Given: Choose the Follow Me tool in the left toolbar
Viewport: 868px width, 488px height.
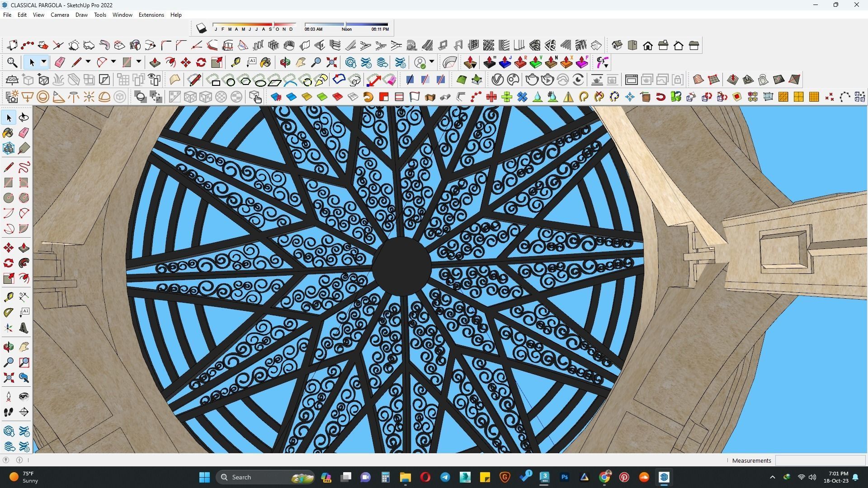Looking at the screenshot, I should tap(24, 263).
